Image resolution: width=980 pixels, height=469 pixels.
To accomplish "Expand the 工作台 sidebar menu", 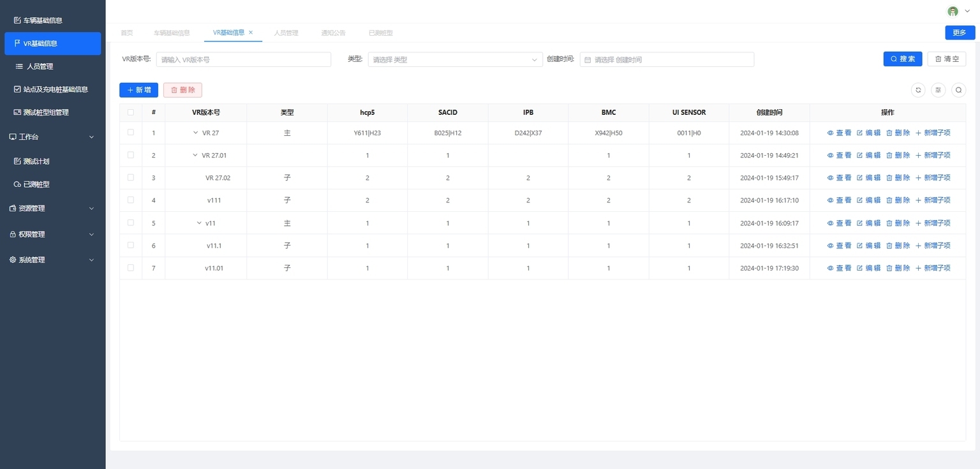I will pyautogui.click(x=52, y=137).
